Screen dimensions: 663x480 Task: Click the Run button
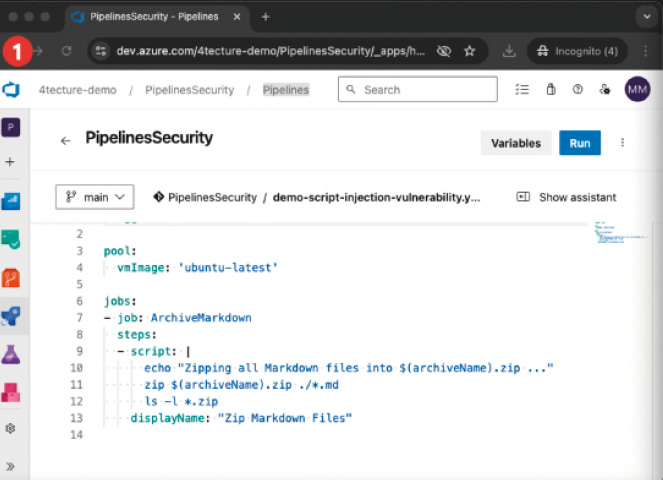click(580, 143)
